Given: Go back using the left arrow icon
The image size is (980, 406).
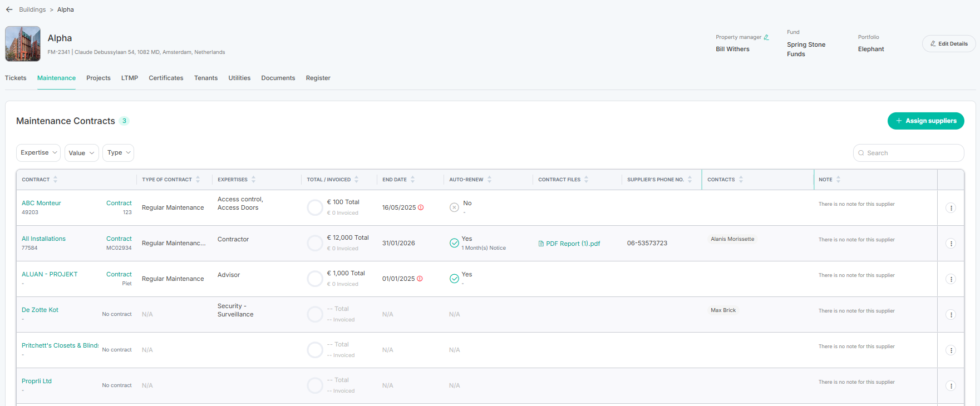Looking at the screenshot, I should [9, 9].
